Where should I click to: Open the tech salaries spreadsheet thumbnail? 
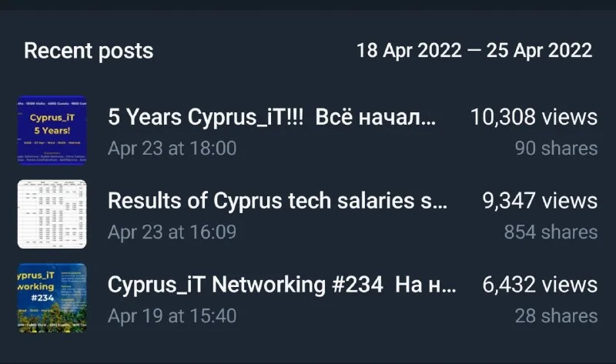[x=52, y=215]
